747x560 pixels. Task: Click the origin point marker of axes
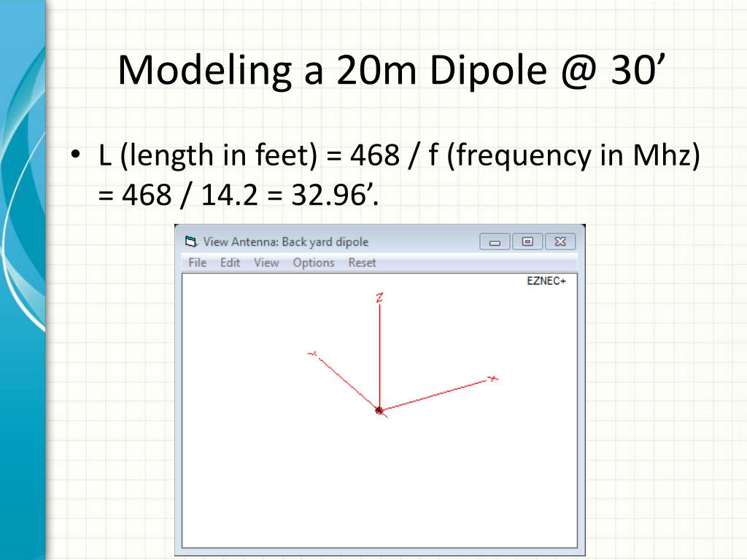379,411
